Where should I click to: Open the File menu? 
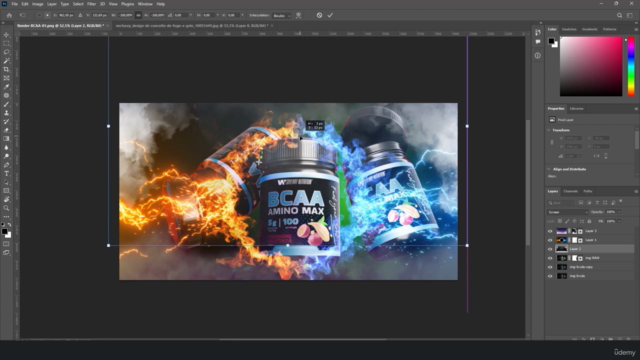(x=14, y=4)
